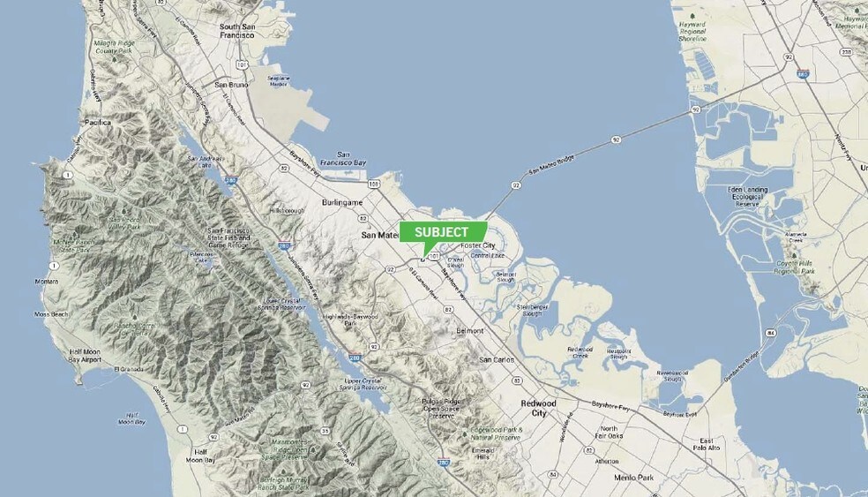Select the Redwood City label
868x497 pixels.
pos(539,409)
